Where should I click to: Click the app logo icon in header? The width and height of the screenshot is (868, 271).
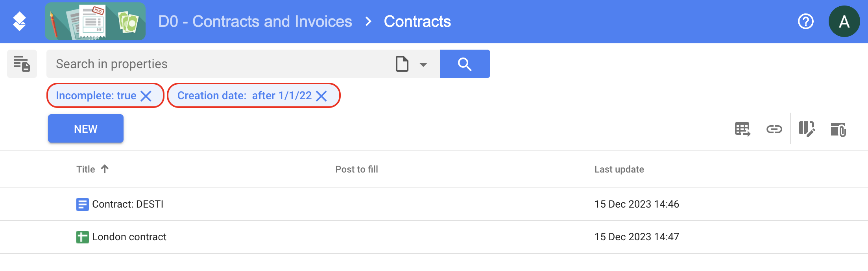(x=19, y=21)
